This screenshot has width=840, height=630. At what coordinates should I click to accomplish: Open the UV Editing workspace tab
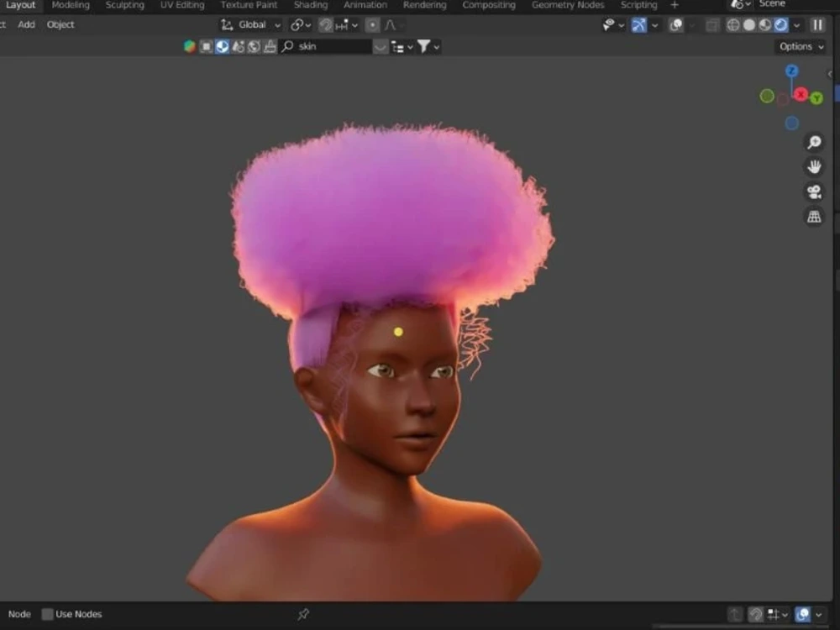(182, 5)
